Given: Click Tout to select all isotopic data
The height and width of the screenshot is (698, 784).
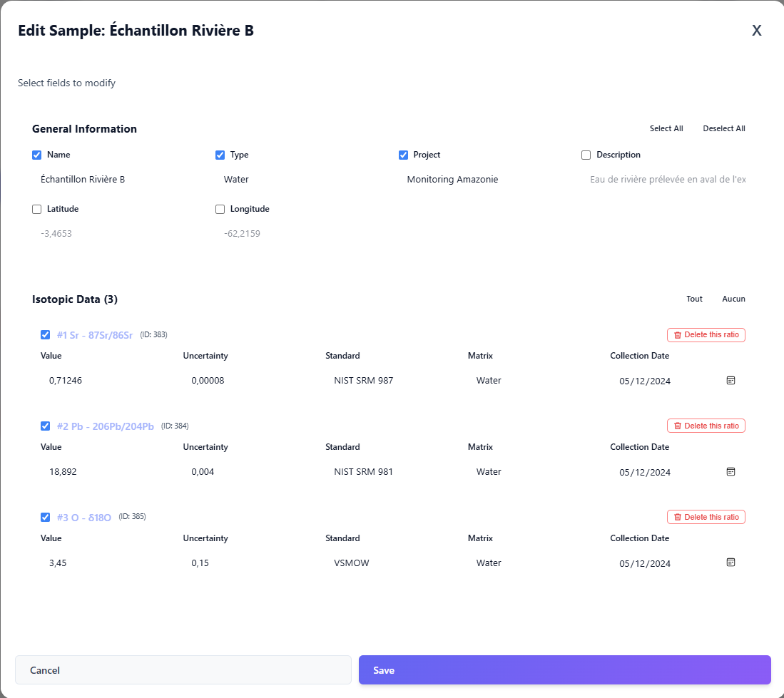Looking at the screenshot, I should pyautogui.click(x=694, y=299).
